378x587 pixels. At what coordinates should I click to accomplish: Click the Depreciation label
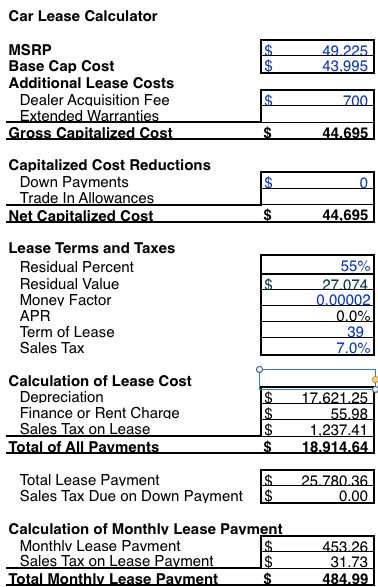click(x=62, y=397)
